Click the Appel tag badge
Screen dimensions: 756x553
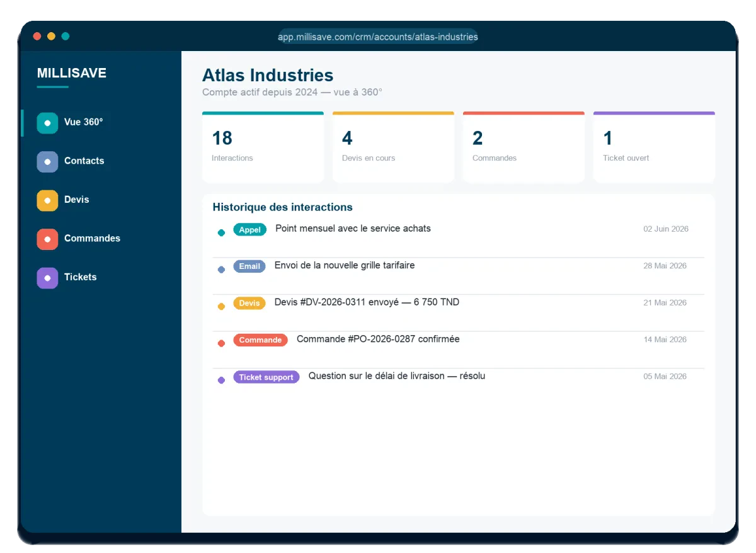[x=250, y=230]
